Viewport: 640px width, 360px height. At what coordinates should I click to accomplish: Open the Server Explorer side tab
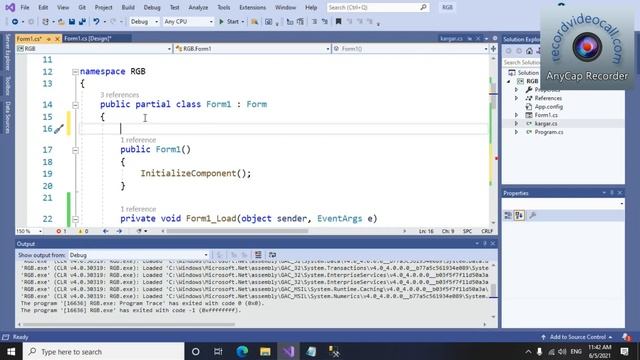pos(7,53)
